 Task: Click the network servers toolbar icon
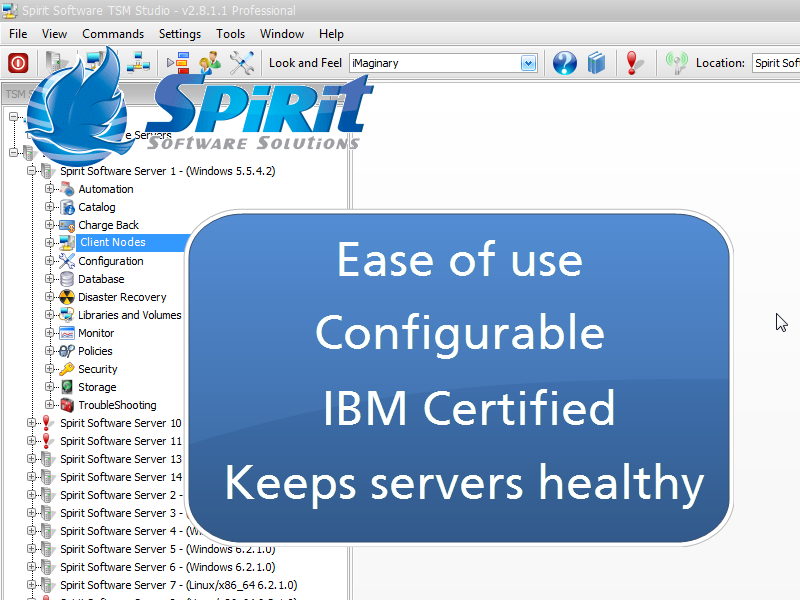click(138, 63)
